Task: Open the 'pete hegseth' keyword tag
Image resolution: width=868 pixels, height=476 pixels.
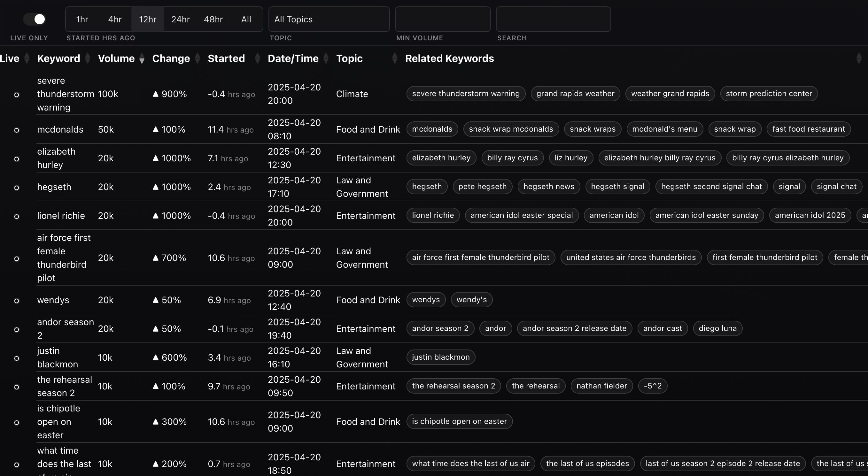Action: pos(482,186)
